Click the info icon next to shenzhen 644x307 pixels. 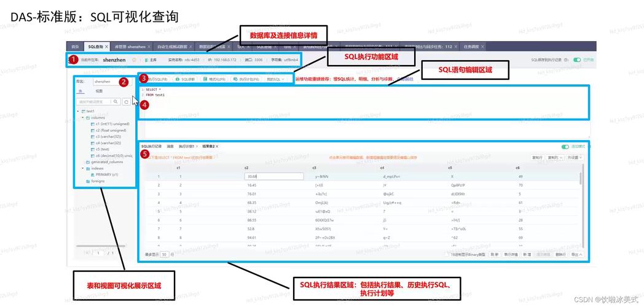coord(134,60)
